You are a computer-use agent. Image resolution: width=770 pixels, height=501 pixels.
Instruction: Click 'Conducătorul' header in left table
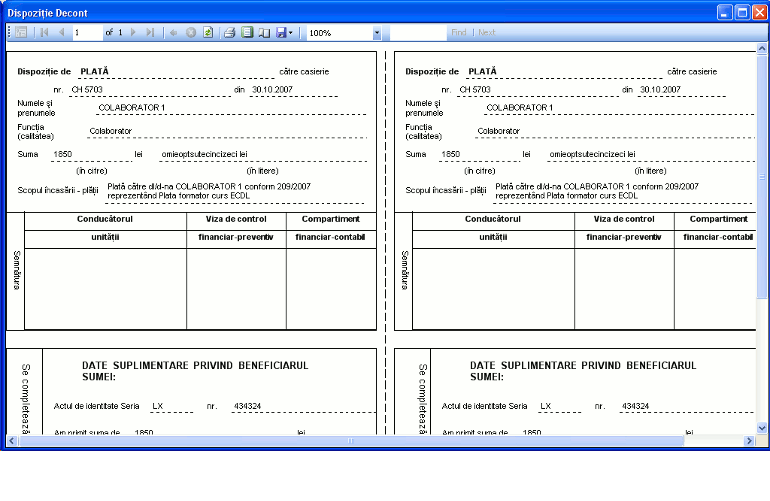click(105, 219)
